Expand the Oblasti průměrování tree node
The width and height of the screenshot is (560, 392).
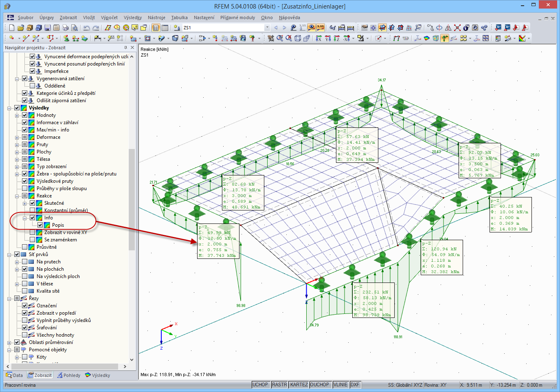[9, 342]
